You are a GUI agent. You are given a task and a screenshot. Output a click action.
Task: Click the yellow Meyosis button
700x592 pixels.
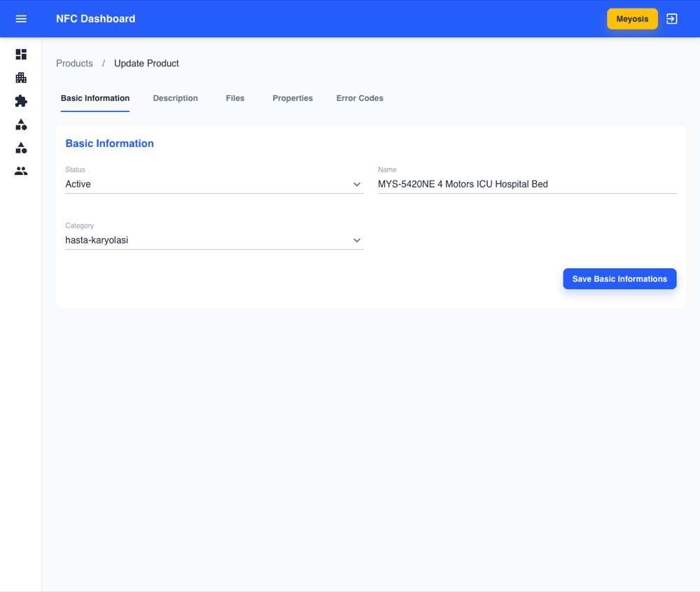click(x=632, y=19)
